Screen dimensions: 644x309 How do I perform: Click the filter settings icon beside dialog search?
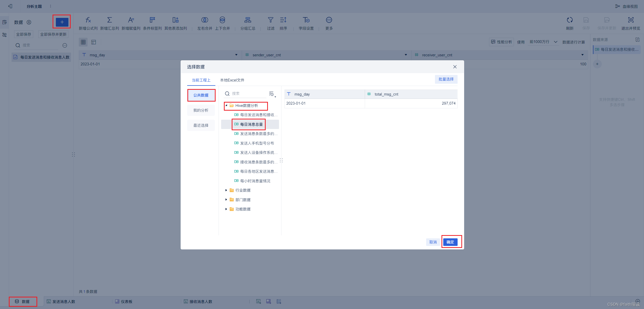(x=272, y=94)
